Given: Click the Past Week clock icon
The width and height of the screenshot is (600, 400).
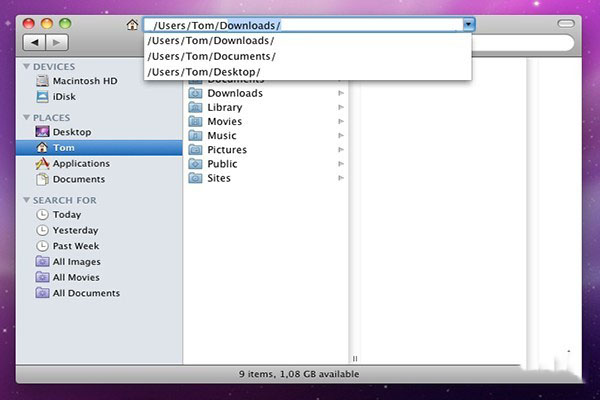Looking at the screenshot, I should tap(42, 246).
